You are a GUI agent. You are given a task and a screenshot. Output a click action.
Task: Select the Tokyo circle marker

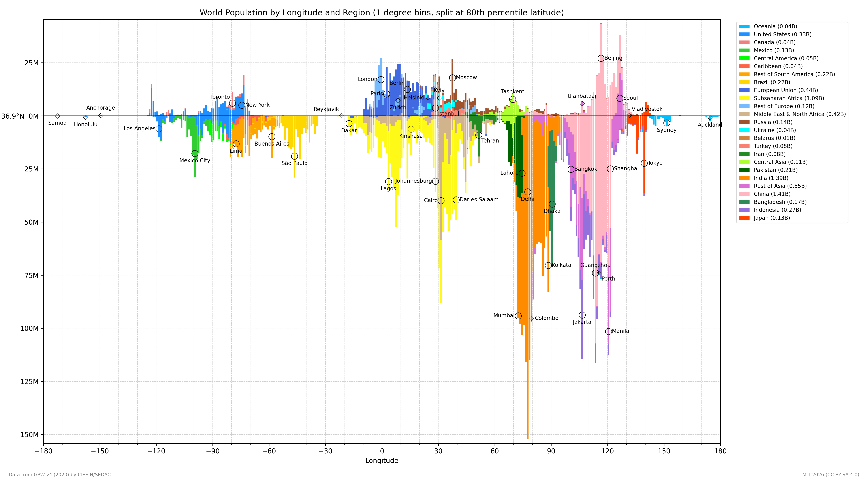[x=644, y=163]
